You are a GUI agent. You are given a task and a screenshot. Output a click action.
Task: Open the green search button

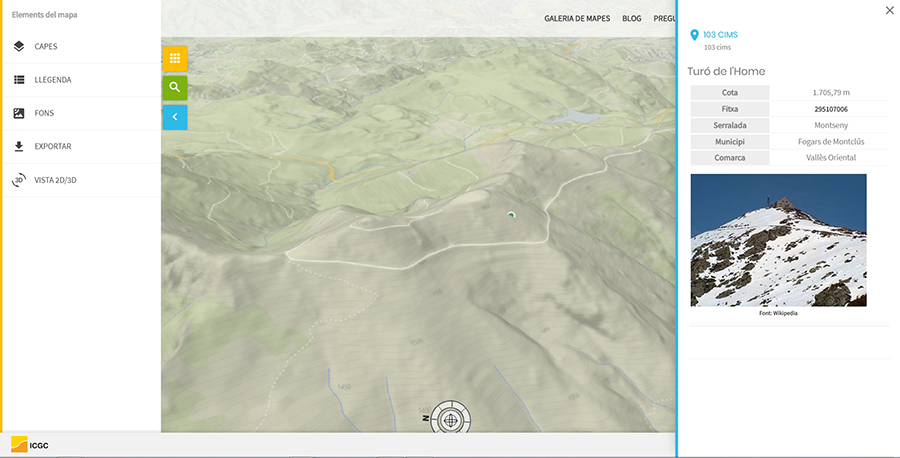[175, 88]
